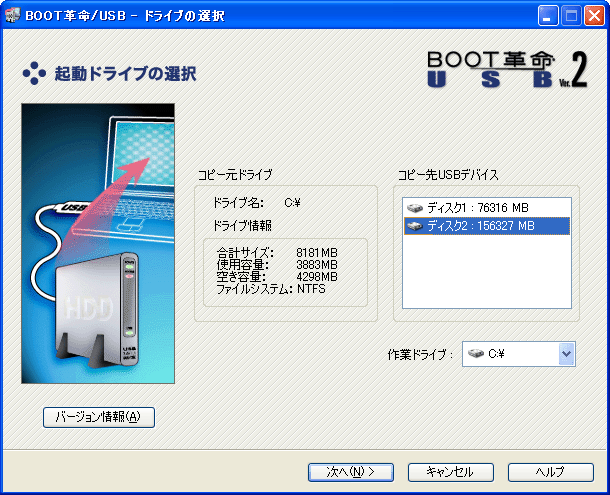Click the ファイルシステム value NTFS
This screenshot has height=495, width=610.
click(311, 289)
